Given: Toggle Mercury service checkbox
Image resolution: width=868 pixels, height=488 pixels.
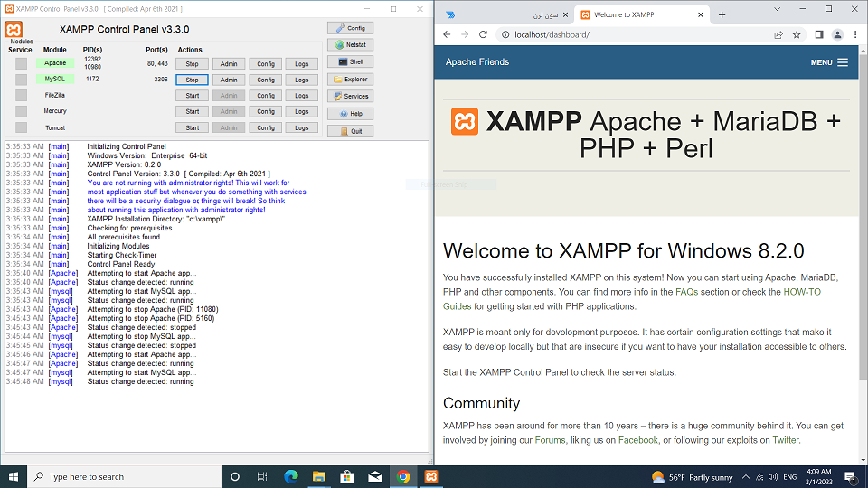Looking at the screenshot, I should coord(21,111).
